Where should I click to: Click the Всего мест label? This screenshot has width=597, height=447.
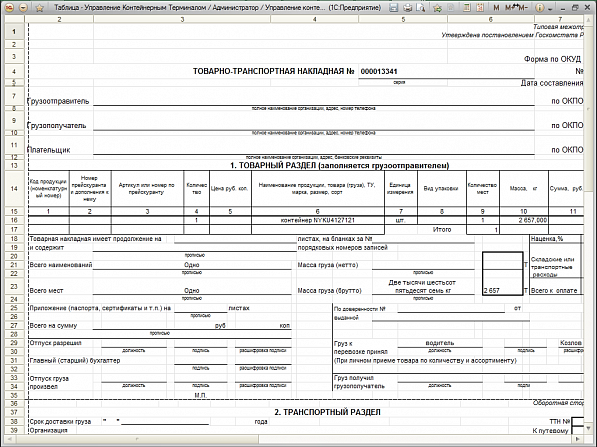point(46,291)
